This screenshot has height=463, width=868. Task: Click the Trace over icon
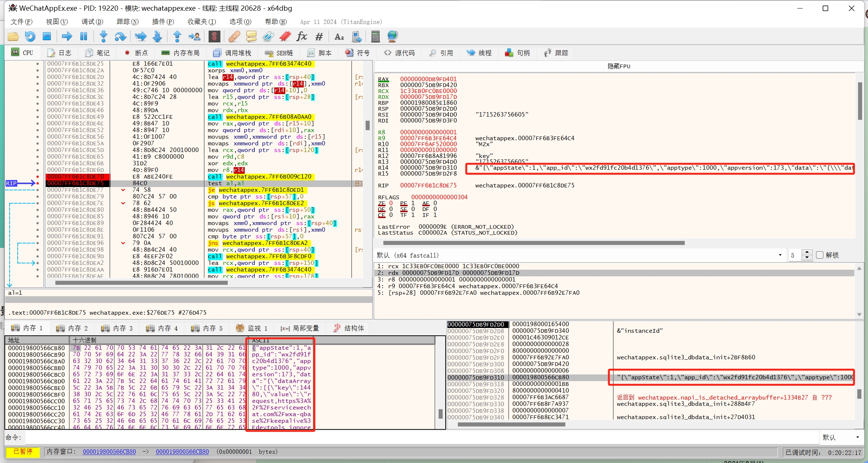pyautogui.click(x=157, y=36)
